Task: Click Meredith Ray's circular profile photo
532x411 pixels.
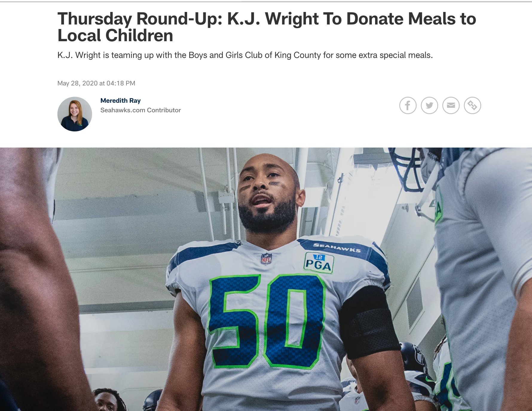Action: 75,114
